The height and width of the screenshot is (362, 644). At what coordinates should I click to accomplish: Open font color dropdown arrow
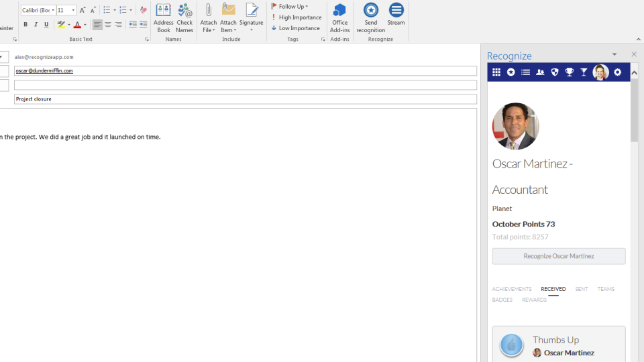(x=85, y=25)
